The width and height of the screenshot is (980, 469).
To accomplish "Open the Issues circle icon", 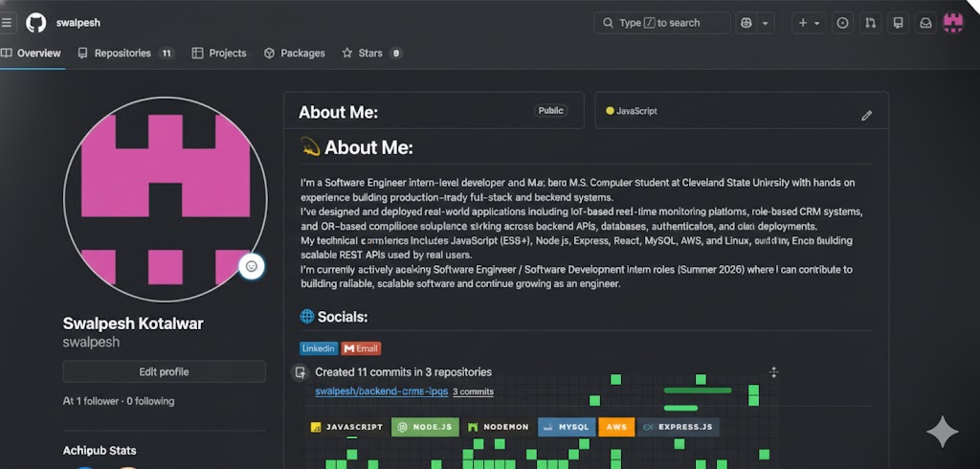I will 842,23.
